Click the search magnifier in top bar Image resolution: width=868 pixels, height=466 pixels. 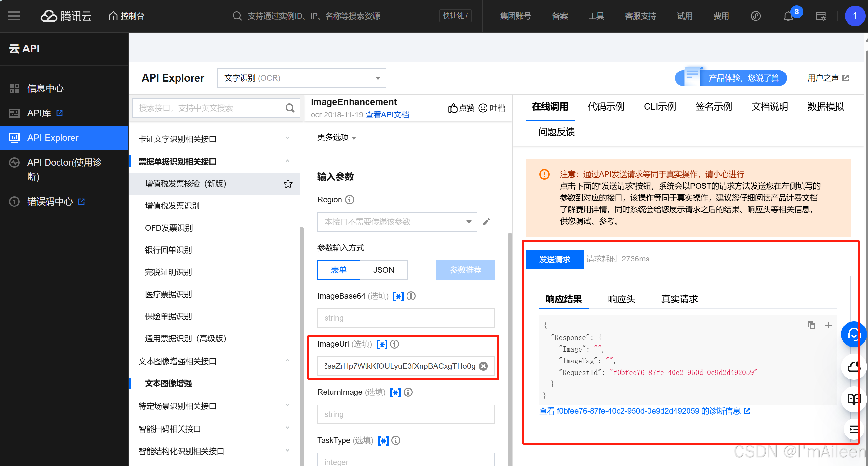(237, 16)
